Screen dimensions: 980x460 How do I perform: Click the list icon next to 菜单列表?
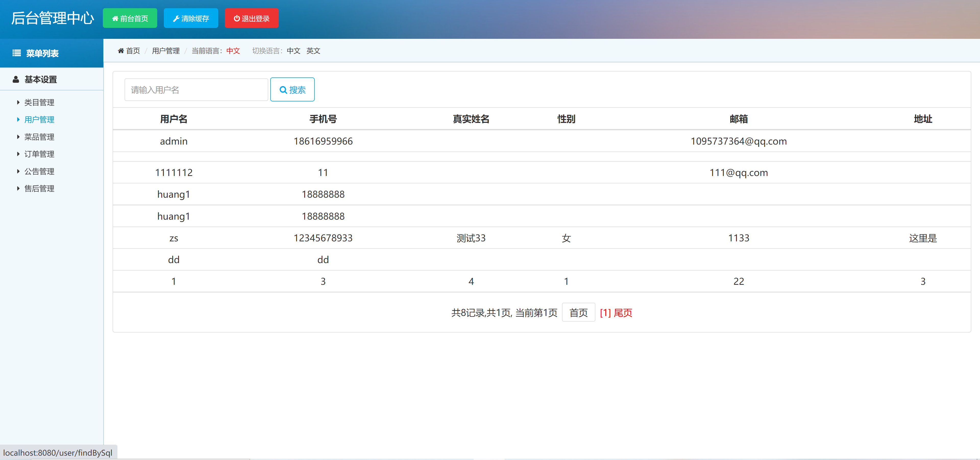click(16, 53)
